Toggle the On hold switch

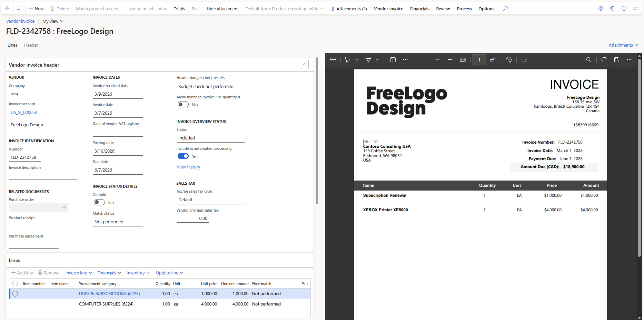pyautogui.click(x=99, y=203)
